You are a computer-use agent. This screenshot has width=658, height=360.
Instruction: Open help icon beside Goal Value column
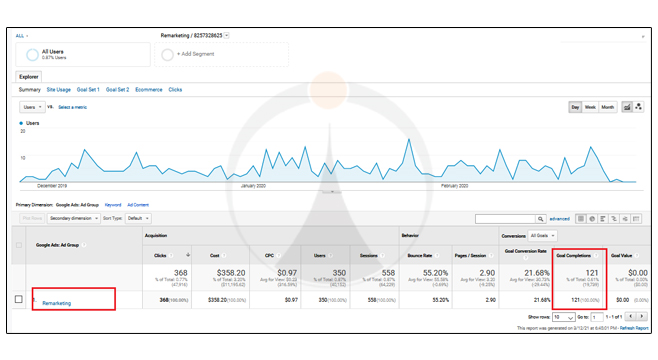[x=637, y=256]
